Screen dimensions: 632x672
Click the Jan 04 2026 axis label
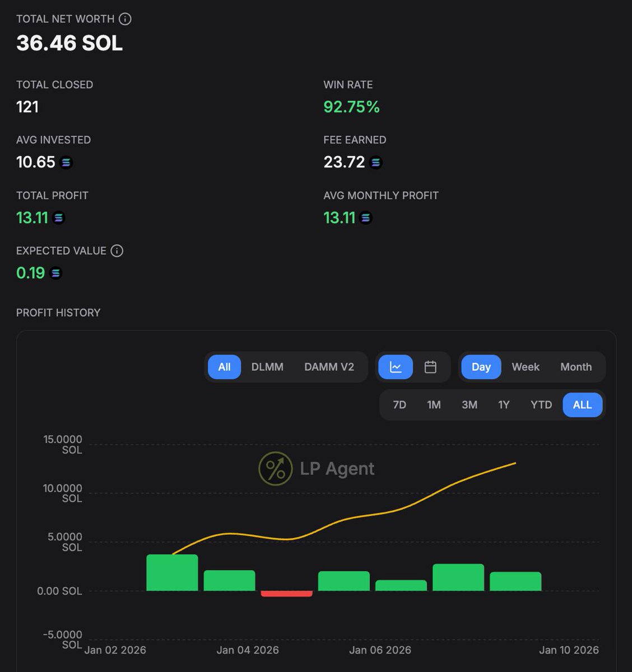[x=248, y=650]
